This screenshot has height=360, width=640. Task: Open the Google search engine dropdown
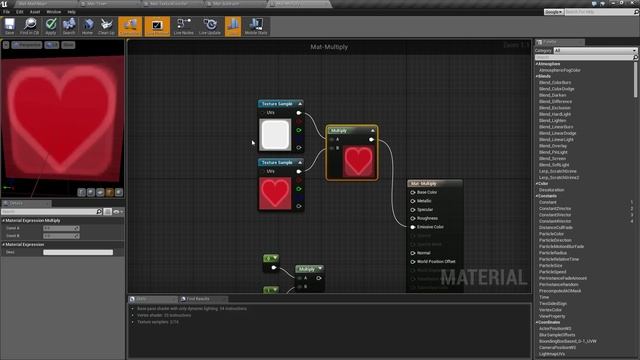pyautogui.click(x=553, y=12)
